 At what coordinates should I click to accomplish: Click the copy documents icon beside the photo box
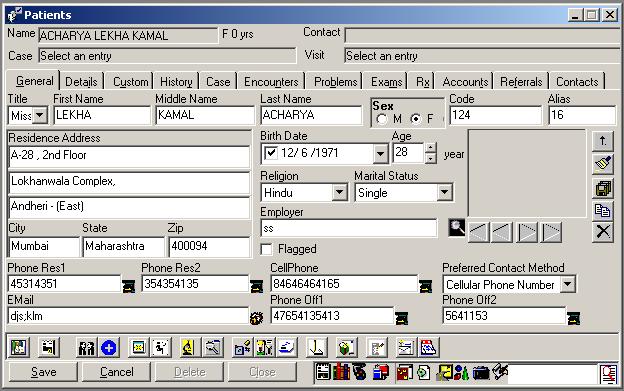(x=603, y=210)
